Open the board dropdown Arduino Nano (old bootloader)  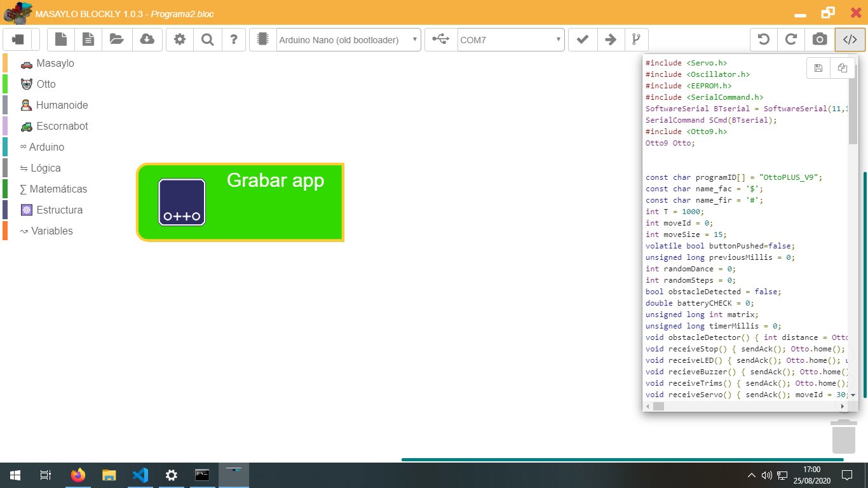[349, 39]
